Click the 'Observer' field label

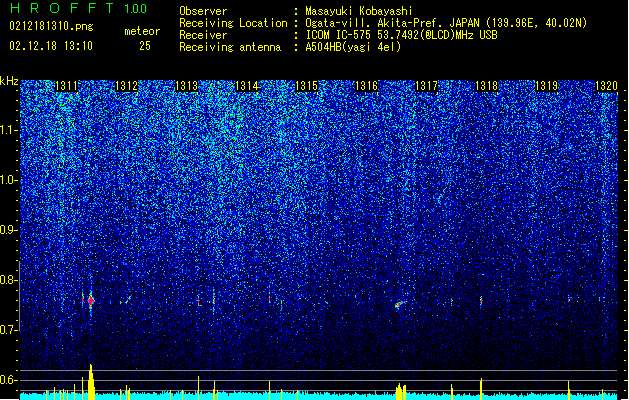[203, 11]
